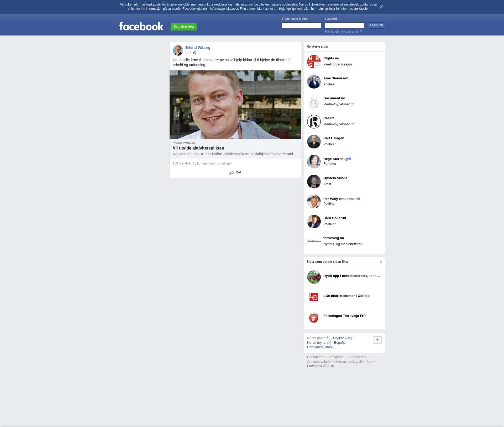Image resolution: width=504 pixels, height=427 pixels.
Task: Click the Facebook logo
Action: point(141,26)
